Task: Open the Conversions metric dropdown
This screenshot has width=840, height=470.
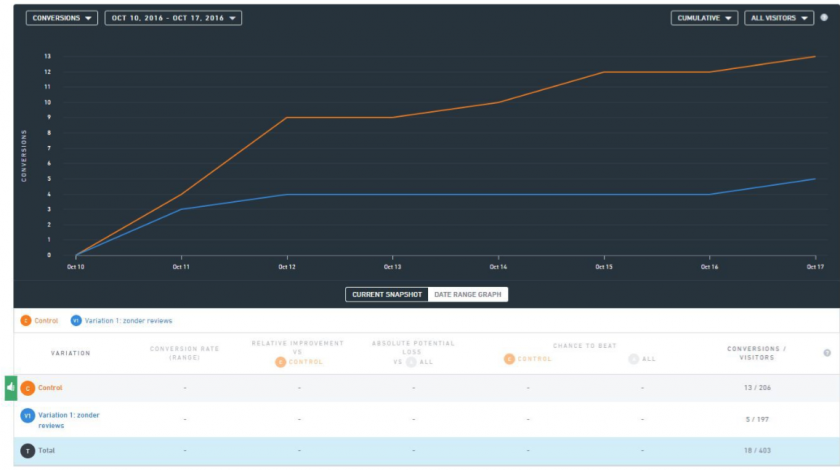Action: pos(62,18)
